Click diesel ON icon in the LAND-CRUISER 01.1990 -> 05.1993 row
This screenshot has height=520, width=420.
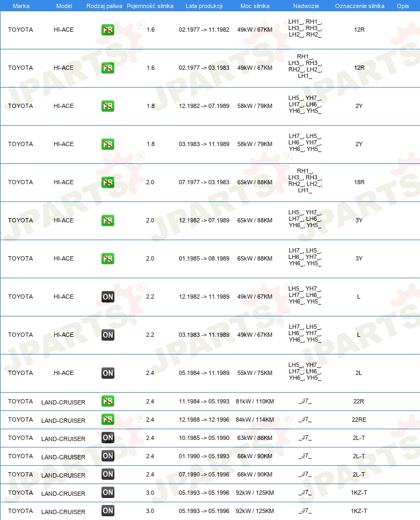pyautogui.click(x=108, y=456)
